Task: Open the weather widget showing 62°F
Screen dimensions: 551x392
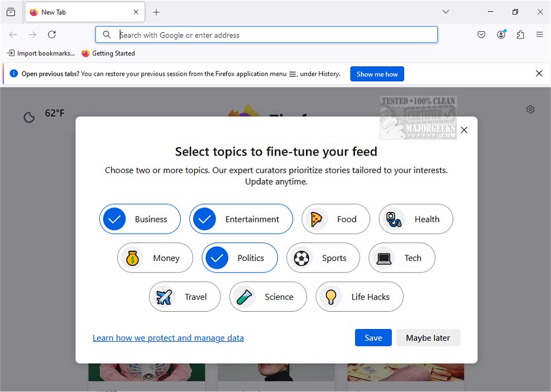Action: click(44, 115)
